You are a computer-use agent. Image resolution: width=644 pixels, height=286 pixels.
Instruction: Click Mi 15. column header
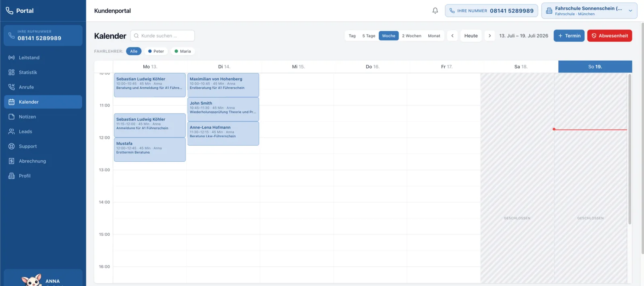pos(298,67)
